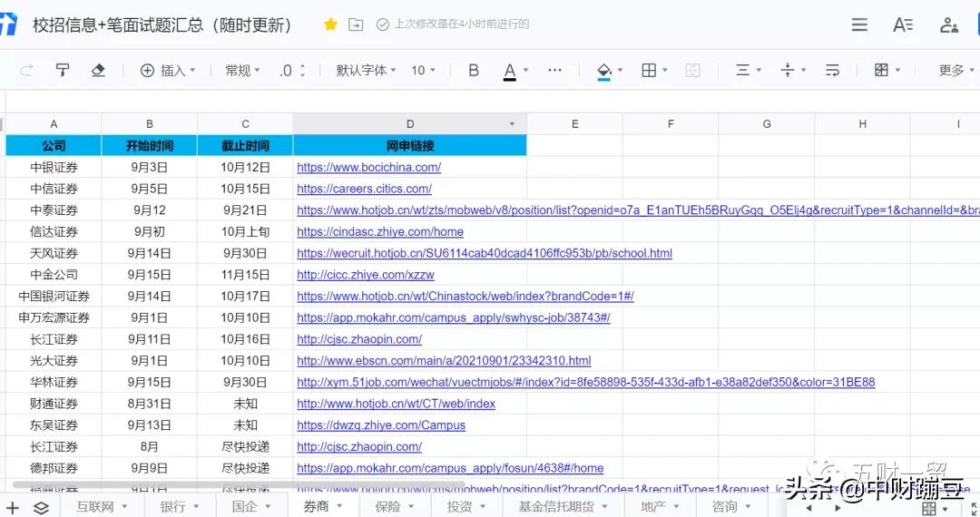The width and height of the screenshot is (980, 517).
Task: Select the 德邦证券 cell
Action: click(x=54, y=468)
